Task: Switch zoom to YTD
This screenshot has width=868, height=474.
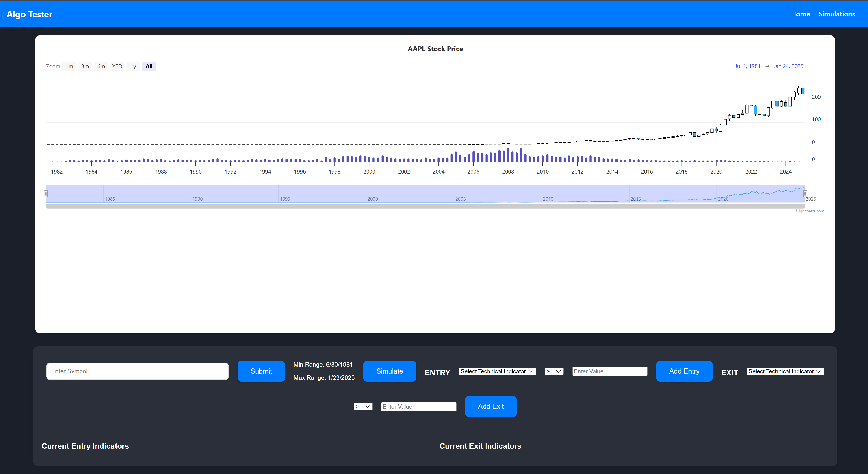Action: tap(117, 66)
